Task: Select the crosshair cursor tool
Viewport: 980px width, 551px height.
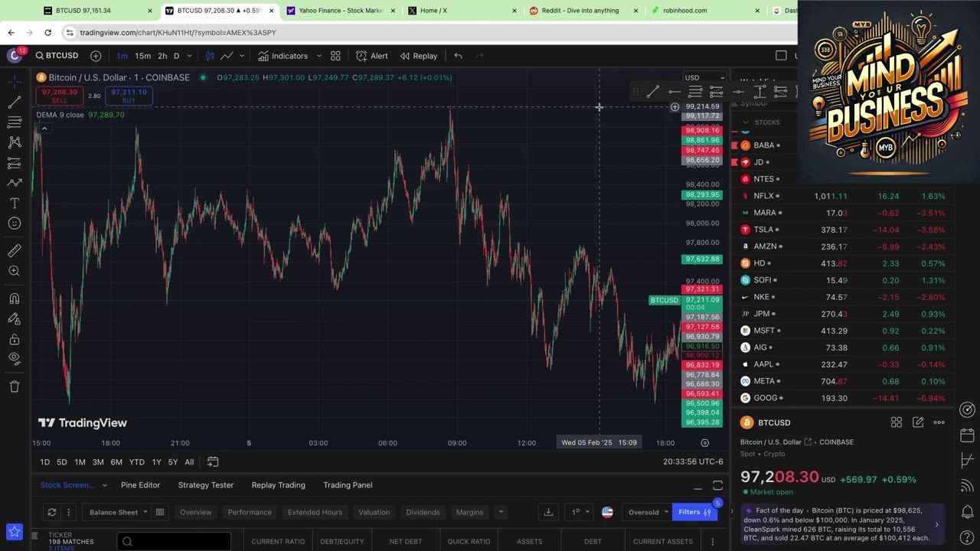Action: (x=14, y=80)
